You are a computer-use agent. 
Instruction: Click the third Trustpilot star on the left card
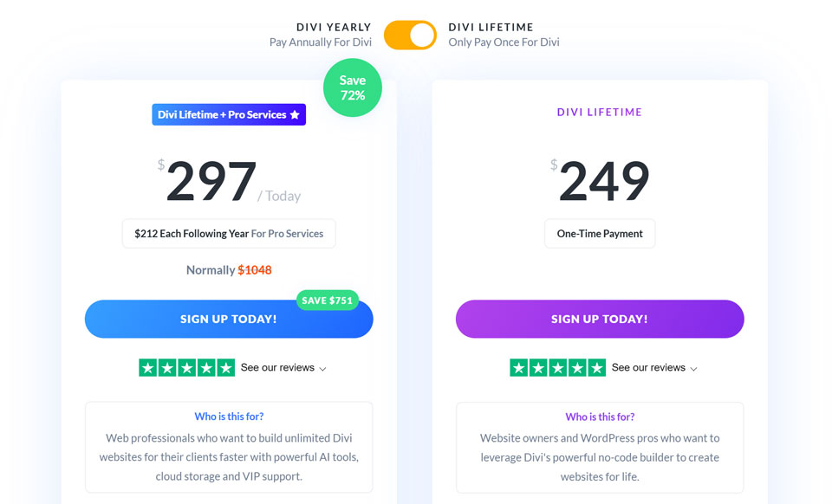[x=187, y=367]
